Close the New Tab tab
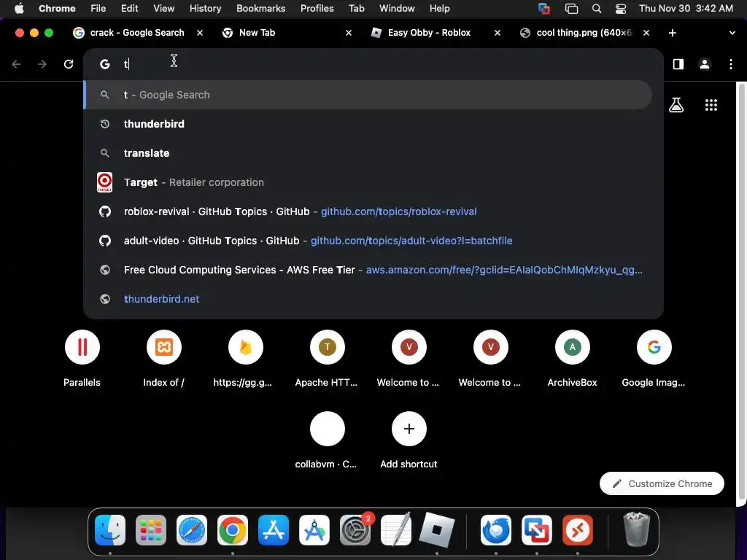This screenshot has width=747, height=560. (x=349, y=33)
